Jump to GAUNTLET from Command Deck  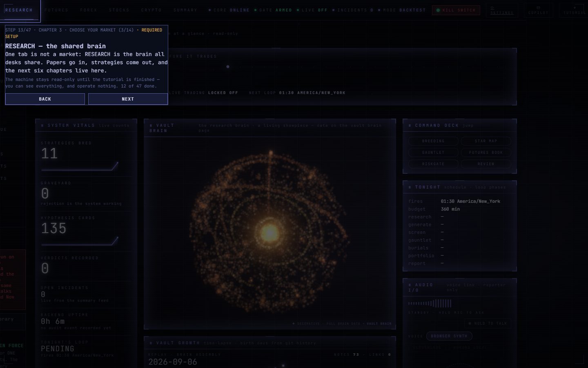(433, 153)
